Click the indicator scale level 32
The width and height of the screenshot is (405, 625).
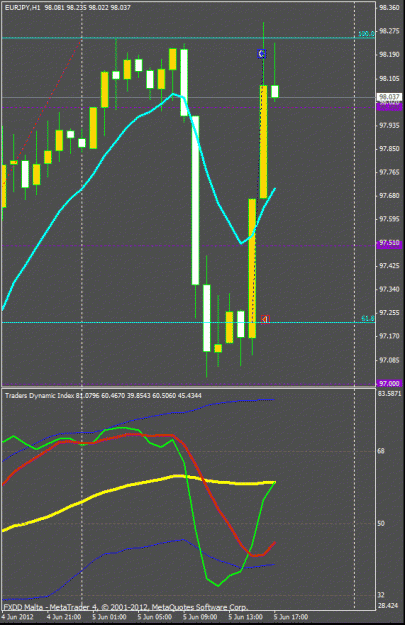click(381, 595)
